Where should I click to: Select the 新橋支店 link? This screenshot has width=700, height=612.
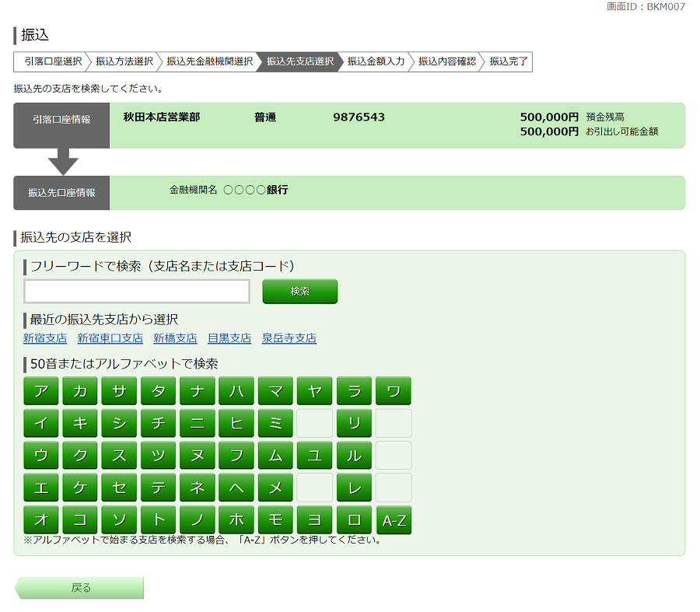(176, 338)
